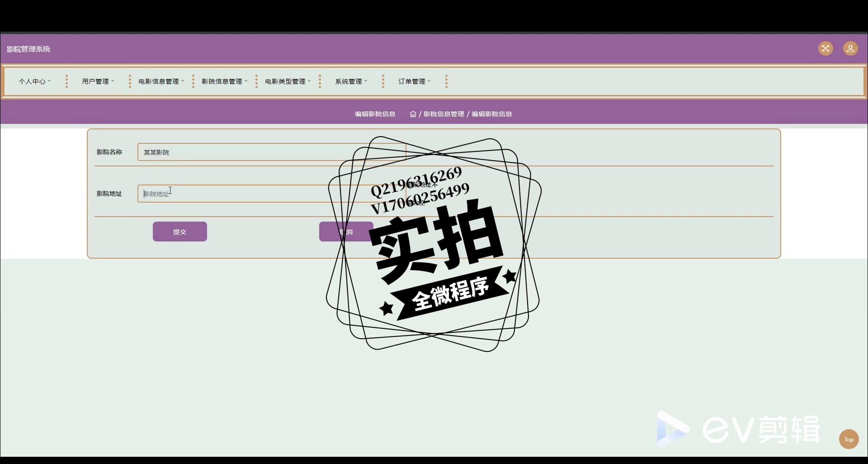This screenshot has width=868, height=464.
Task: Click the 提交 submit button
Action: pyautogui.click(x=180, y=232)
